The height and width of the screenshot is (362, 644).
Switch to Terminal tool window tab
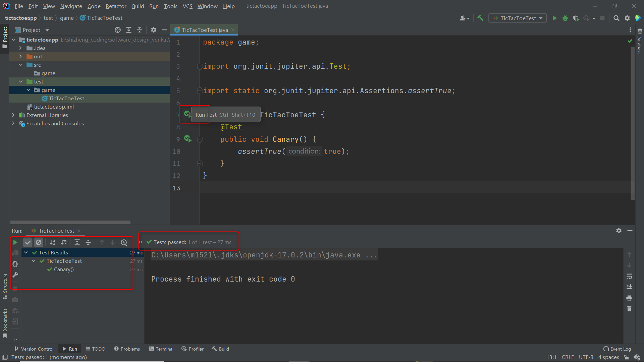pos(161,349)
